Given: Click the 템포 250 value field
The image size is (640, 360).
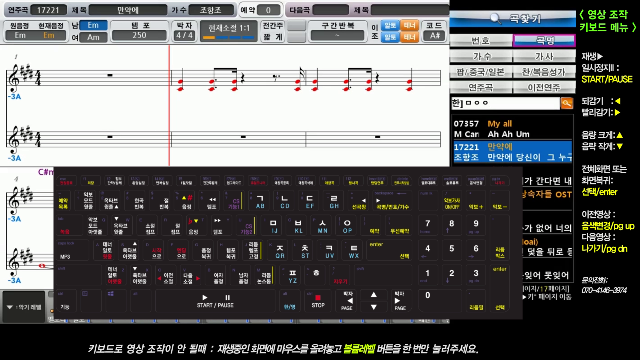Looking at the screenshot, I should tap(139, 36).
